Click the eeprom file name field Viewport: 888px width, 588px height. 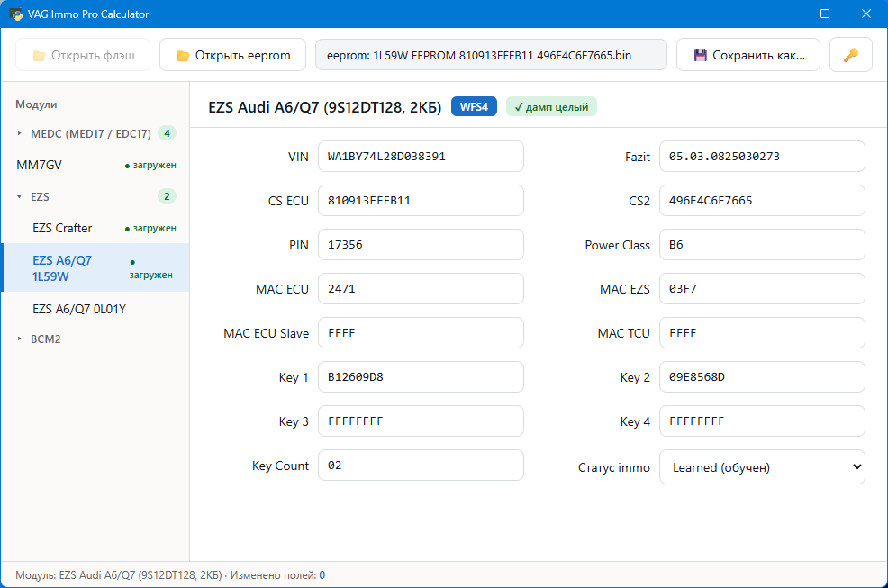tap(491, 55)
